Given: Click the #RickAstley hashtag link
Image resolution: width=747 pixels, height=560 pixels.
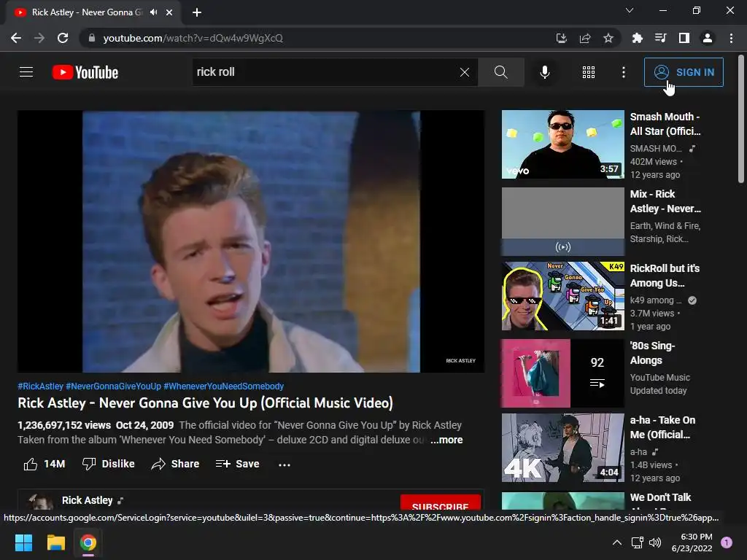Looking at the screenshot, I should tap(41, 386).
